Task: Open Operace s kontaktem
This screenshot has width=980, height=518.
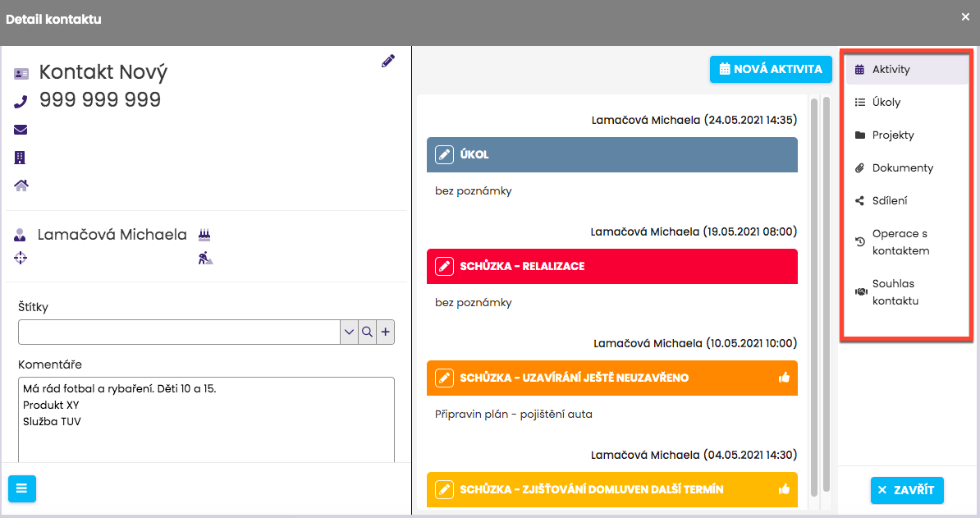Action: (900, 242)
